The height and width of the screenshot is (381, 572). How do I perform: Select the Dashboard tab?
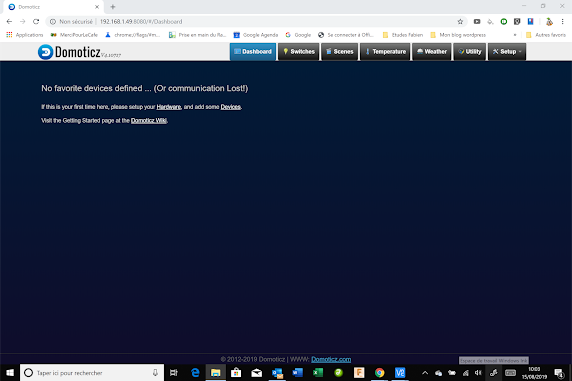[x=253, y=51]
